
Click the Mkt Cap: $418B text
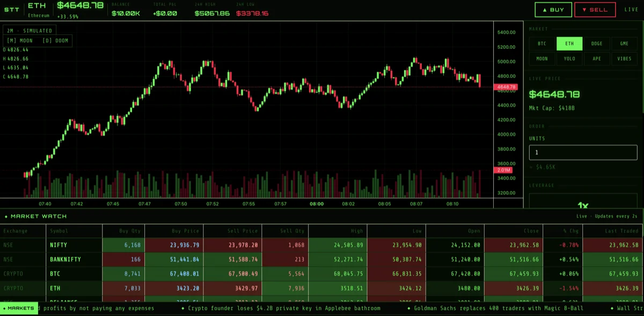(552, 108)
